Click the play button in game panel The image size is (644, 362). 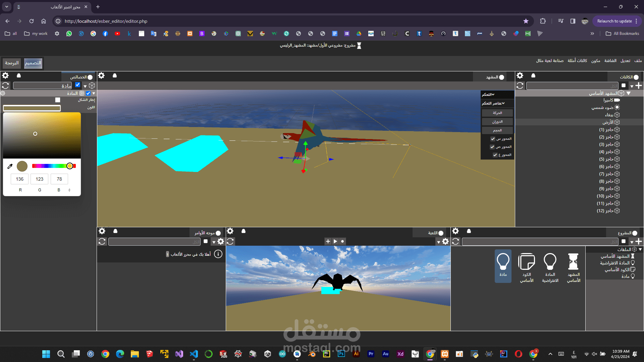click(x=335, y=241)
